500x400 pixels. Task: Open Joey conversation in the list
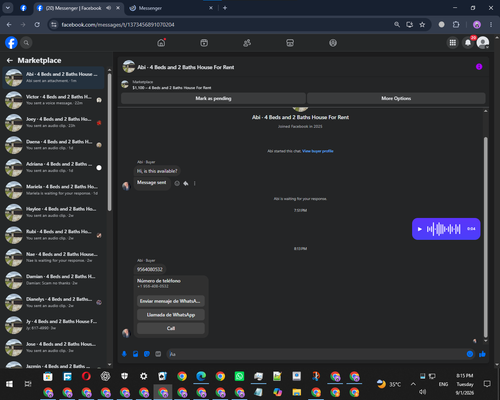[x=53, y=122]
